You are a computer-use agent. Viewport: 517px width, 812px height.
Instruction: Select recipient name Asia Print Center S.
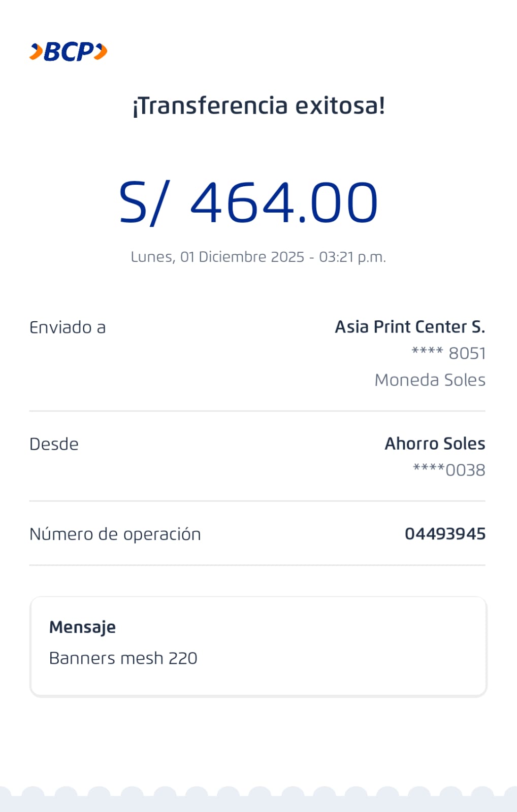[410, 327]
